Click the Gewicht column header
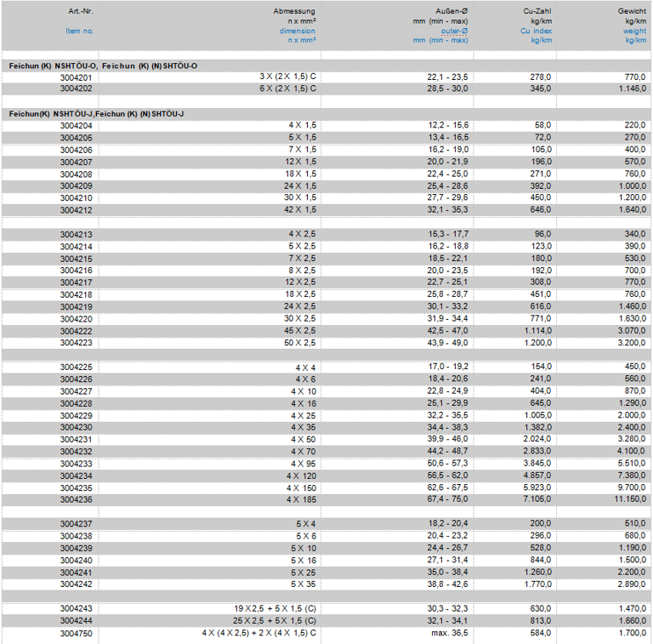This screenshot has width=653, height=644. (x=633, y=11)
